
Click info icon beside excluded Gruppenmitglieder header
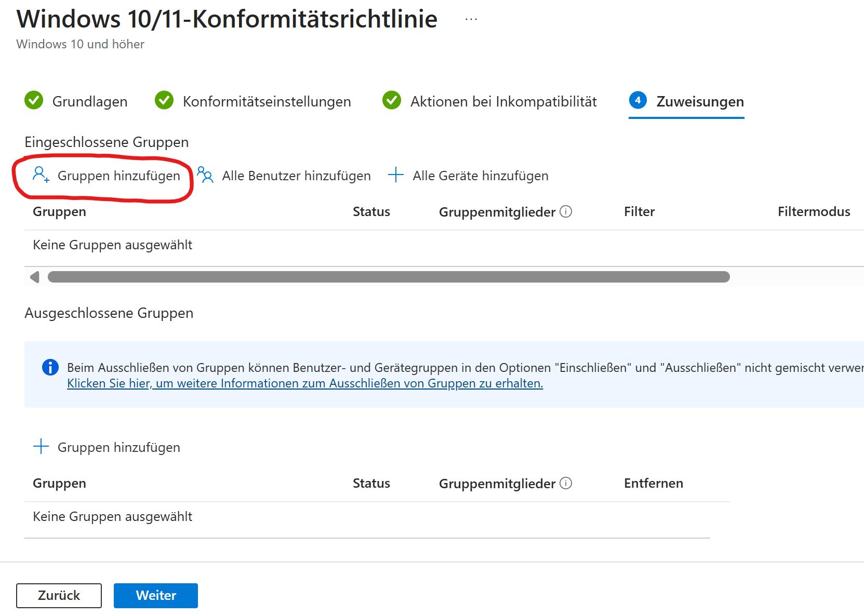click(x=566, y=483)
